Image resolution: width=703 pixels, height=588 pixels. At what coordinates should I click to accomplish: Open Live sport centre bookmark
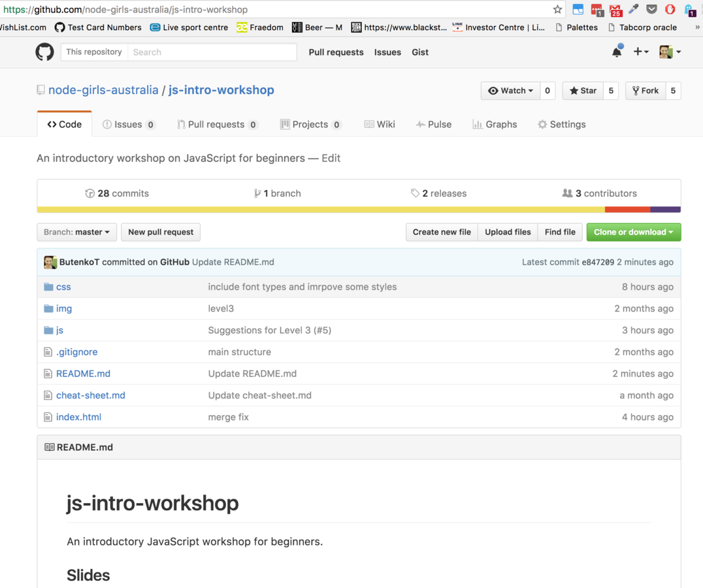click(189, 27)
